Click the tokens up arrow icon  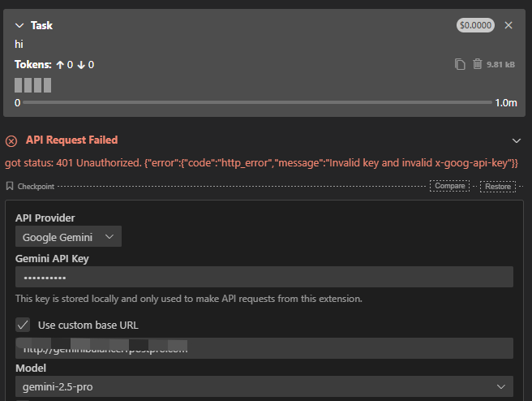point(60,64)
